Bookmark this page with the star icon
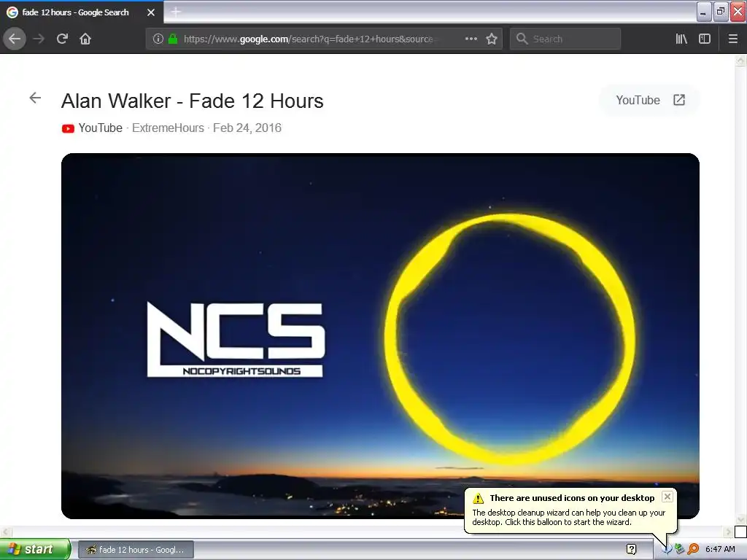 click(492, 39)
